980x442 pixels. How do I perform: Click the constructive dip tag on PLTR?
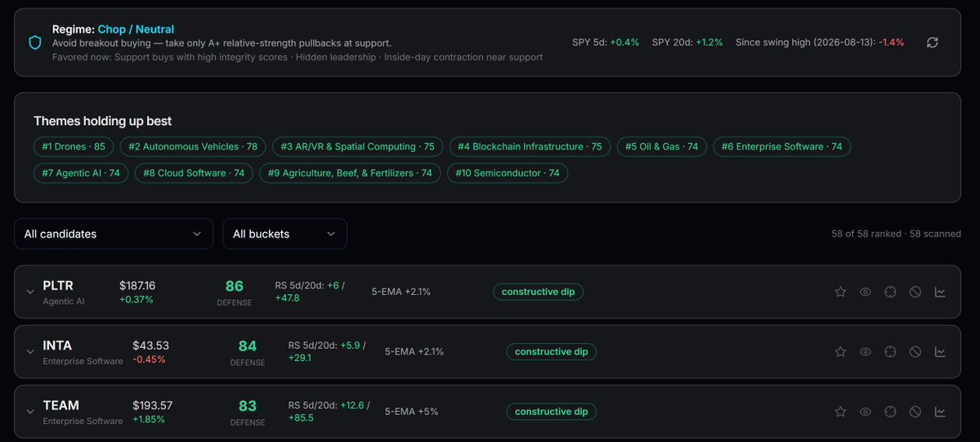[538, 292]
